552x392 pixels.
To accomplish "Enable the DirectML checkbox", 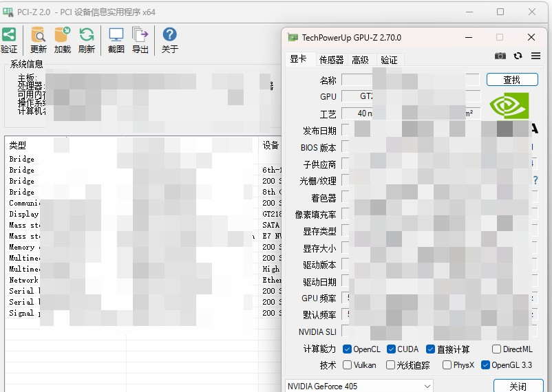I will (496, 349).
